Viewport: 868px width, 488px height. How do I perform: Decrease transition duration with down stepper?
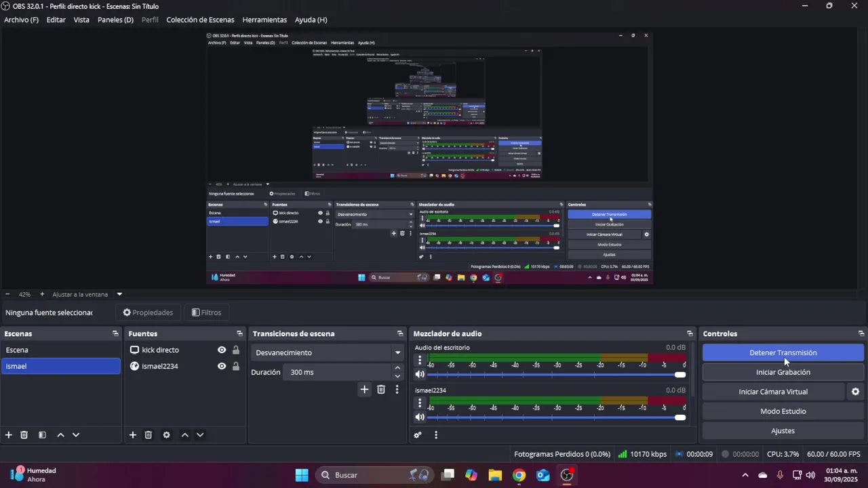pos(397,376)
